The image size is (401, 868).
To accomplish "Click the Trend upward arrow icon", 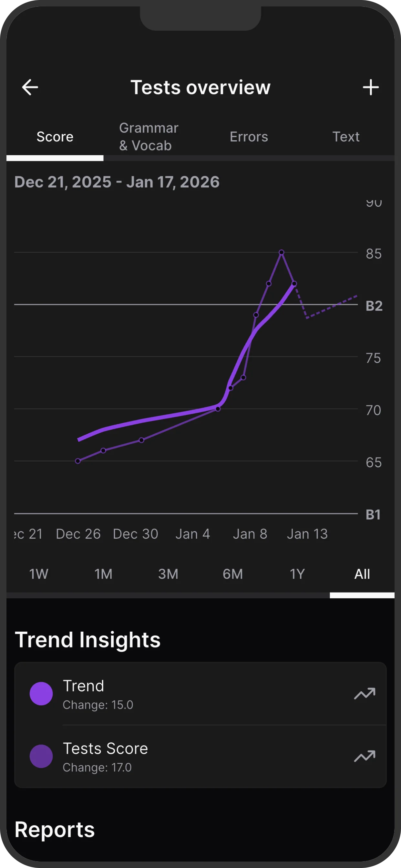I will (x=365, y=694).
